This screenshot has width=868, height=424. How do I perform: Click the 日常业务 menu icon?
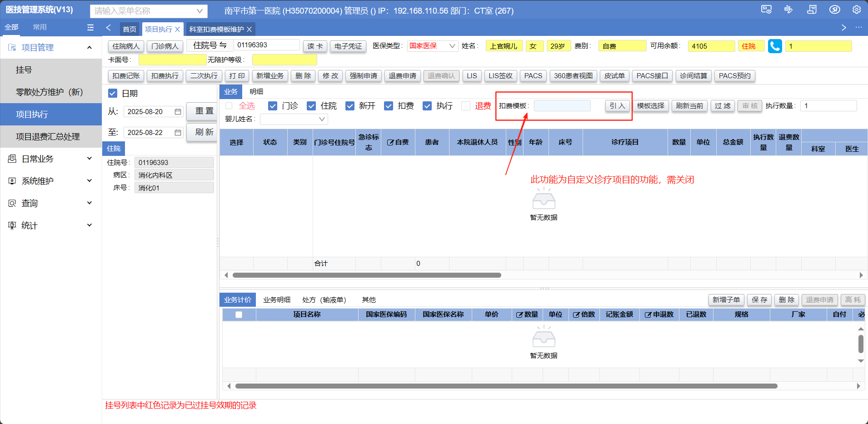click(x=12, y=159)
